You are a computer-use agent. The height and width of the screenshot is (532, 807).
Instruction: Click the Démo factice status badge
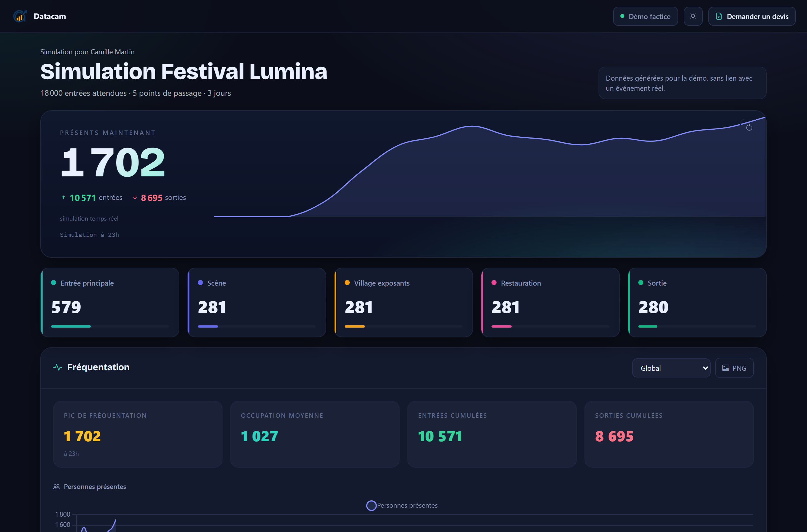[x=645, y=16]
